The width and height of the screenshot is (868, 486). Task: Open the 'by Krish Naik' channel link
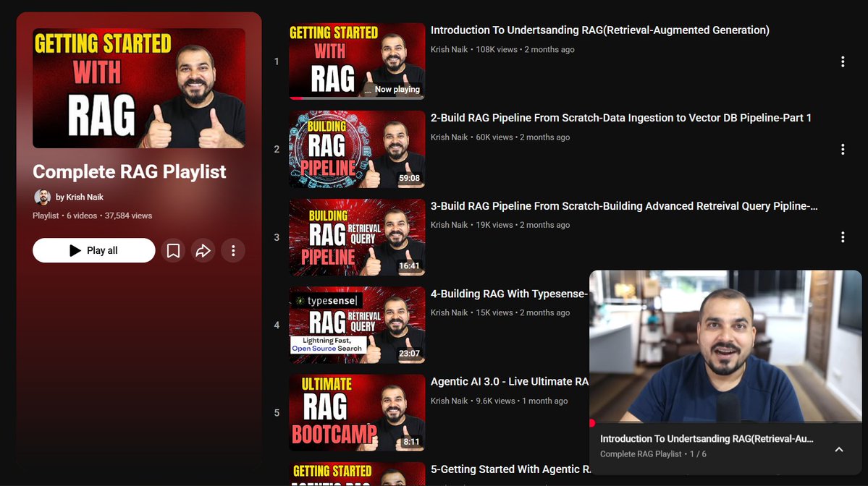pos(80,197)
